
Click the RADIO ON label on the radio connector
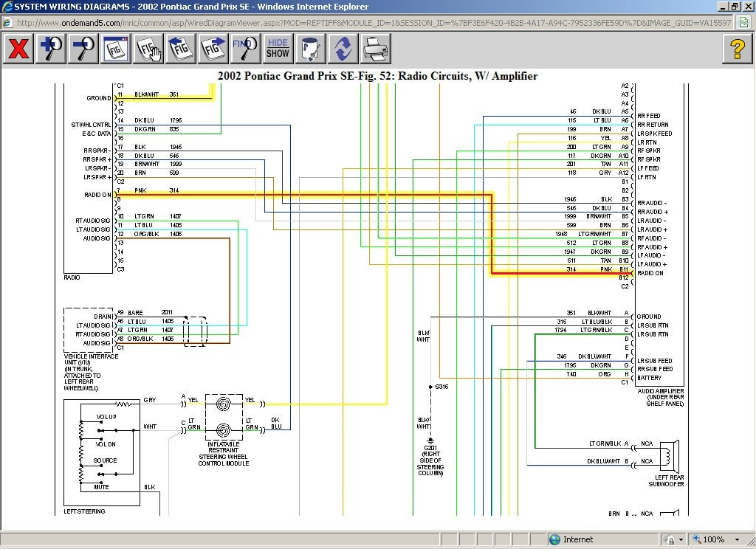coord(97,195)
